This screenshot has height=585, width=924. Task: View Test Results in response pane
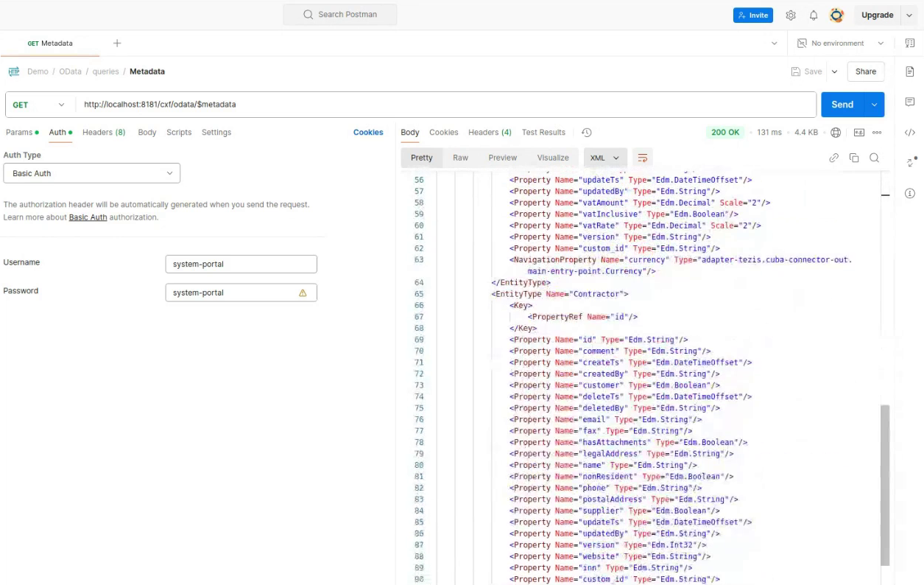pyautogui.click(x=543, y=133)
